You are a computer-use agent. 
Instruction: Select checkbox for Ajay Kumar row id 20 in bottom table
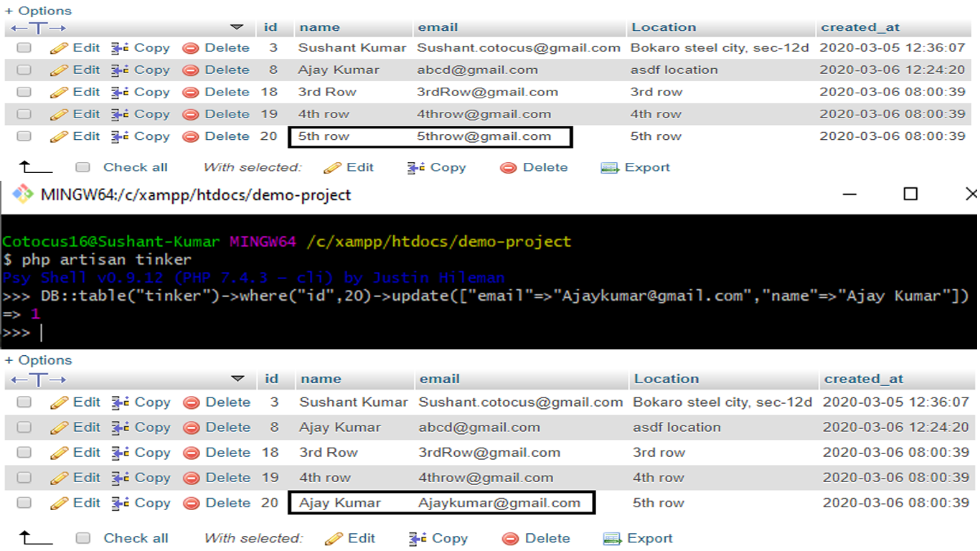[24, 503]
